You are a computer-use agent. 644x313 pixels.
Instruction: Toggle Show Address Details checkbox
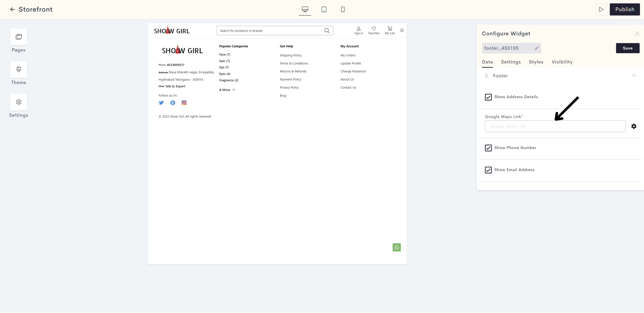[x=488, y=97]
